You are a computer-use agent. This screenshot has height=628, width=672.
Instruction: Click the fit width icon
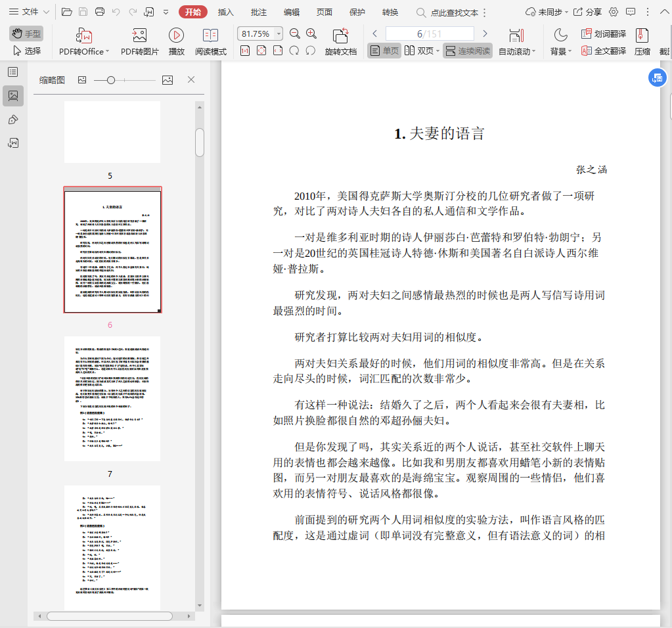278,51
